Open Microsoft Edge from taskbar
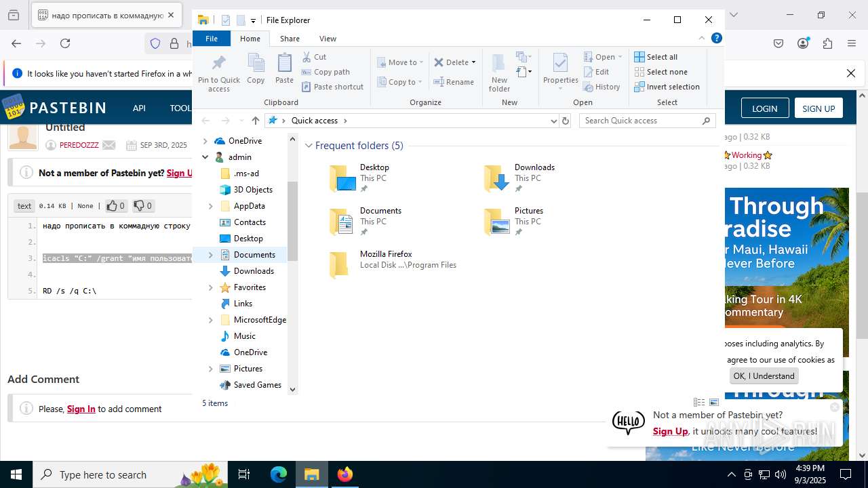Screen dimensions: 868x488 (279, 474)
